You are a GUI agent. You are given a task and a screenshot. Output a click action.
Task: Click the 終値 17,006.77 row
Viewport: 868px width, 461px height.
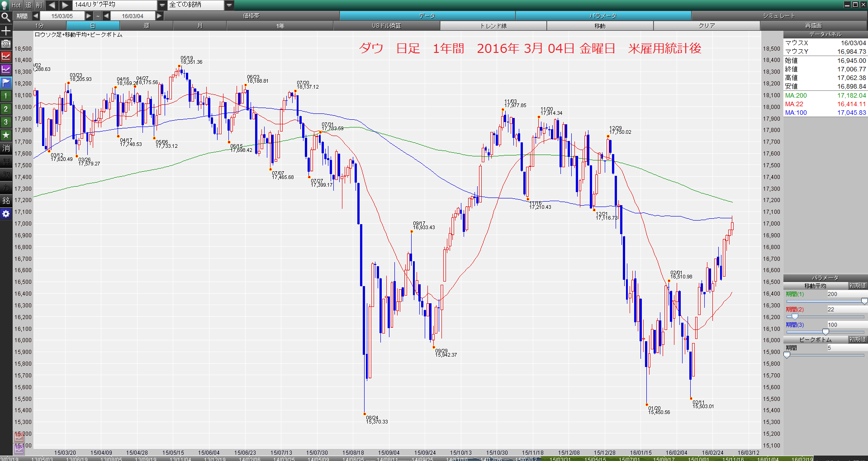[825, 69]
